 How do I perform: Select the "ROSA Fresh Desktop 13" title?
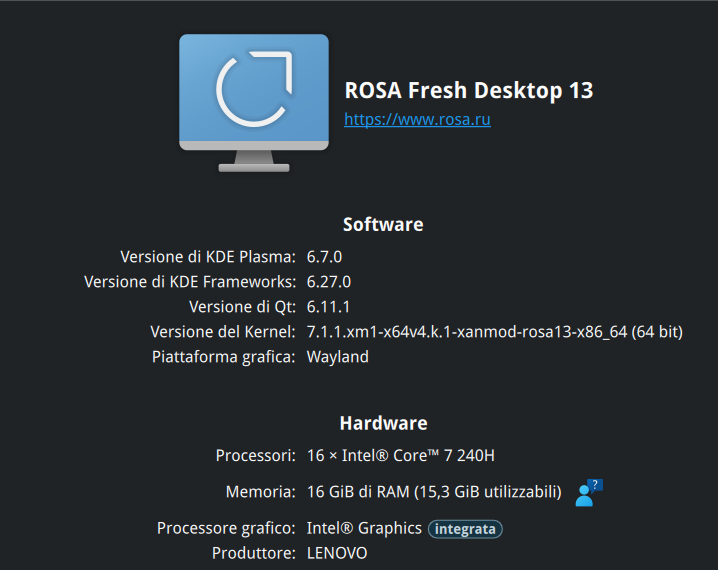point(468,90)
